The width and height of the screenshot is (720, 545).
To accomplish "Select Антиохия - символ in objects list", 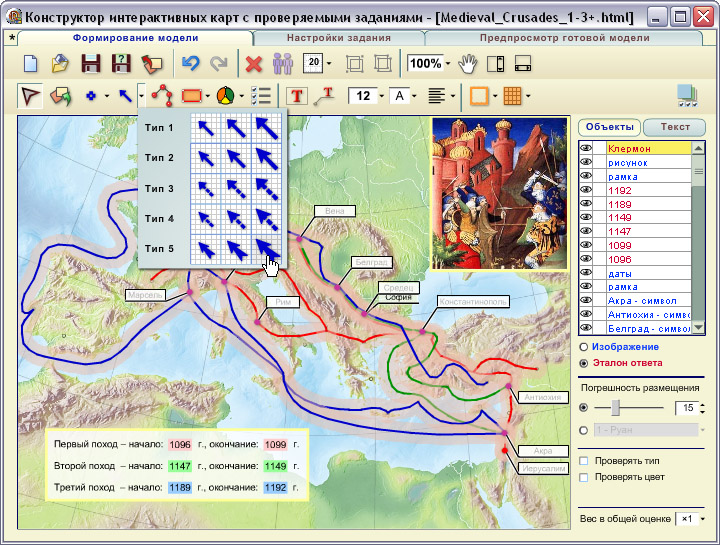I will [x=648, y=315].
